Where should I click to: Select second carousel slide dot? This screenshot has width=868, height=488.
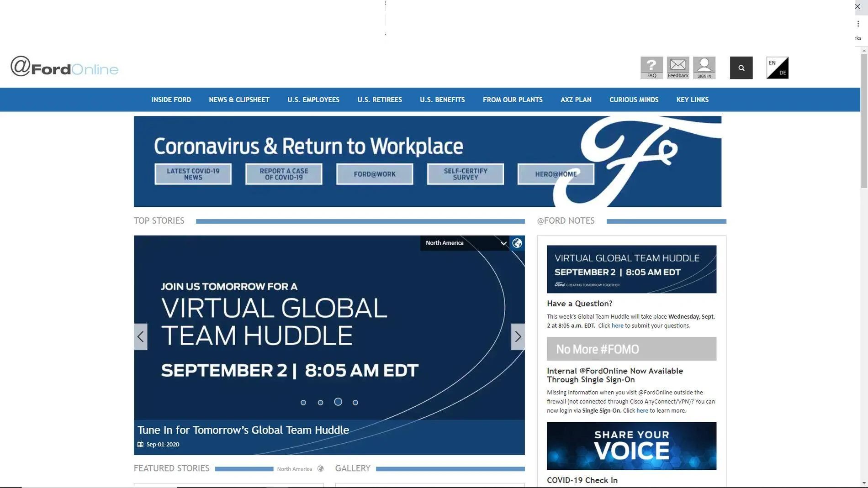(321, 403)
